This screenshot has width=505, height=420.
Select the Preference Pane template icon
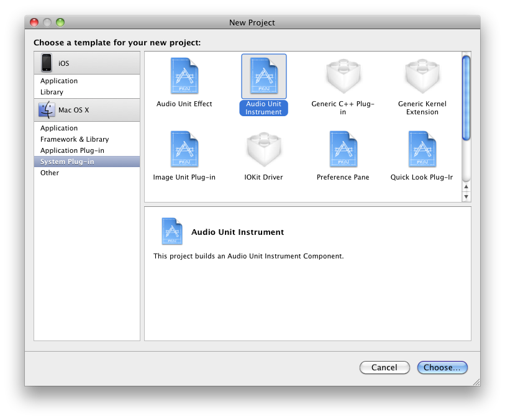343,149
